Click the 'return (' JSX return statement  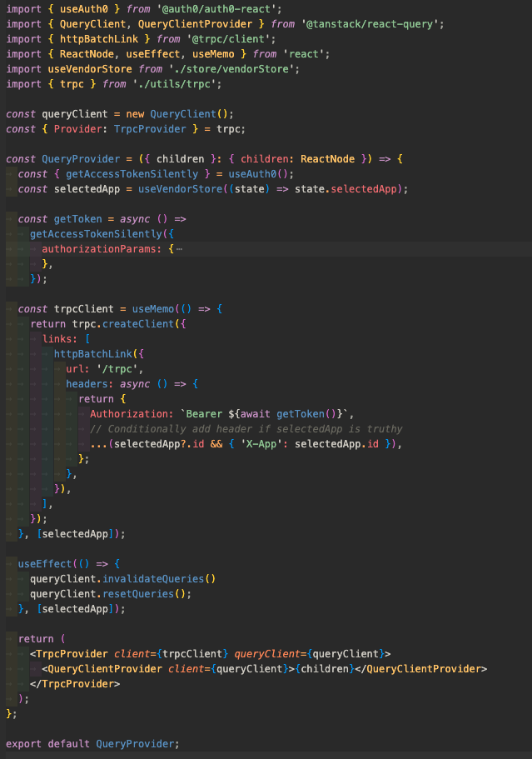(x=42, y=639)
